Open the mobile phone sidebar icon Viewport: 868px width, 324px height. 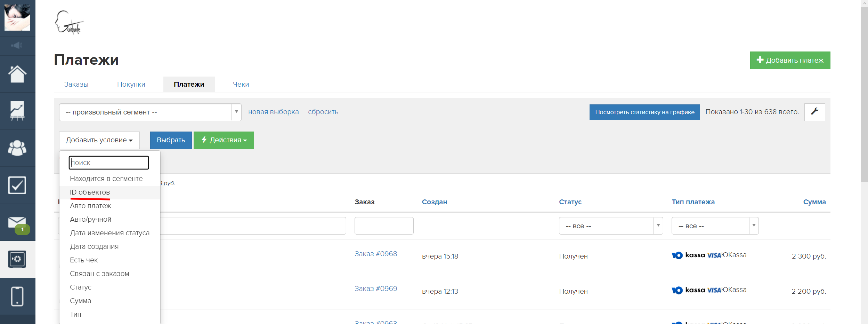point(17,297)
